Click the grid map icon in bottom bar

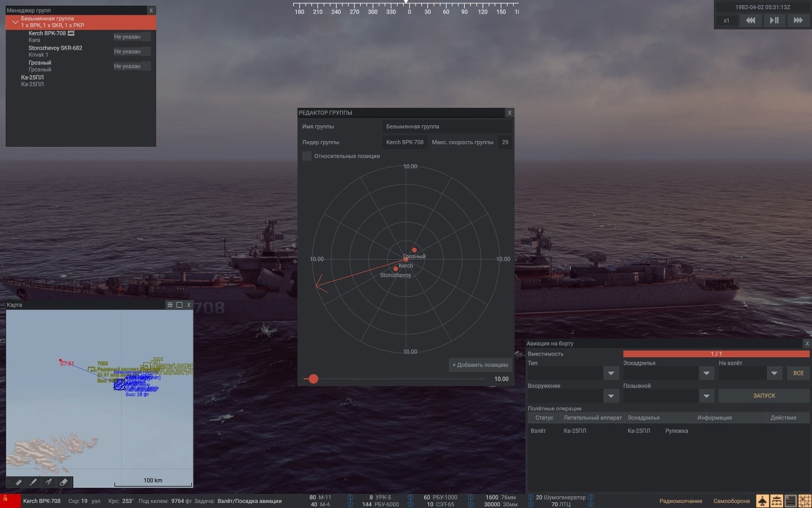(x=805, y=501)
